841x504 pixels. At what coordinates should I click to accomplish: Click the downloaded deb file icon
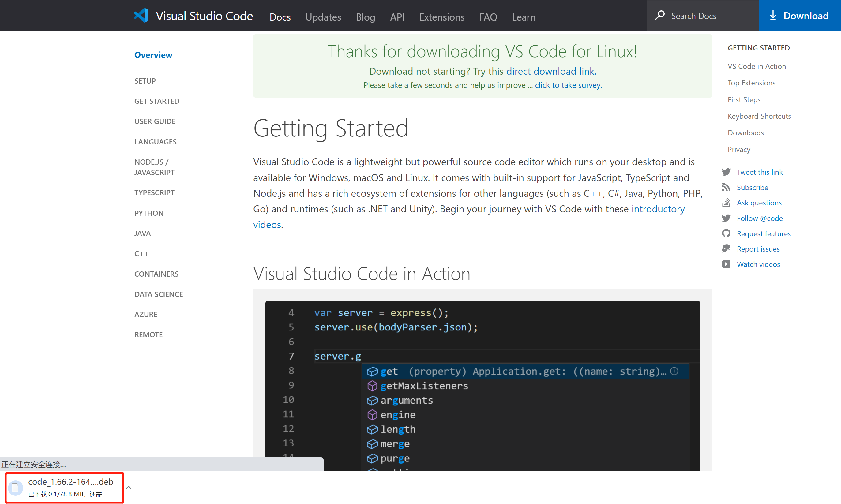[x=15, y=488]
